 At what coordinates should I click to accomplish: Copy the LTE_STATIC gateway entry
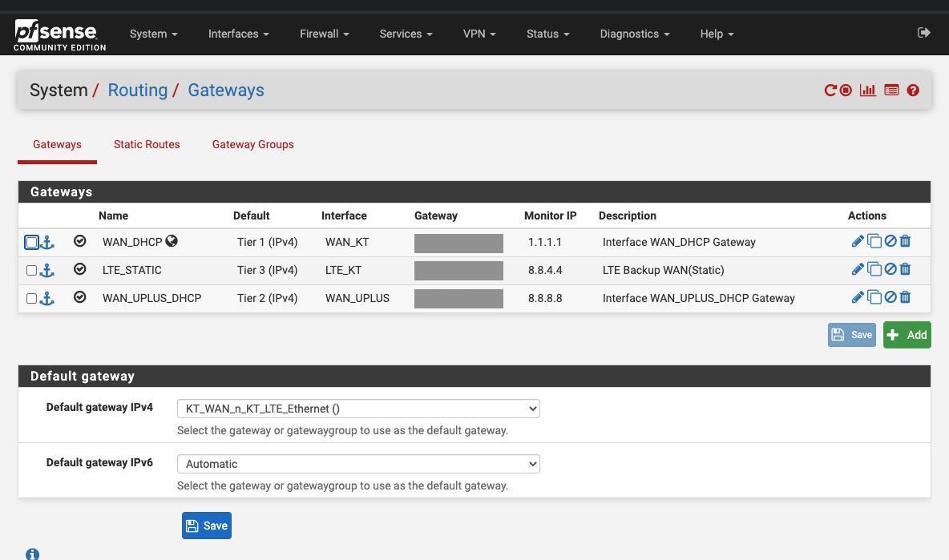pyautogui.click(x=874, y=269)
